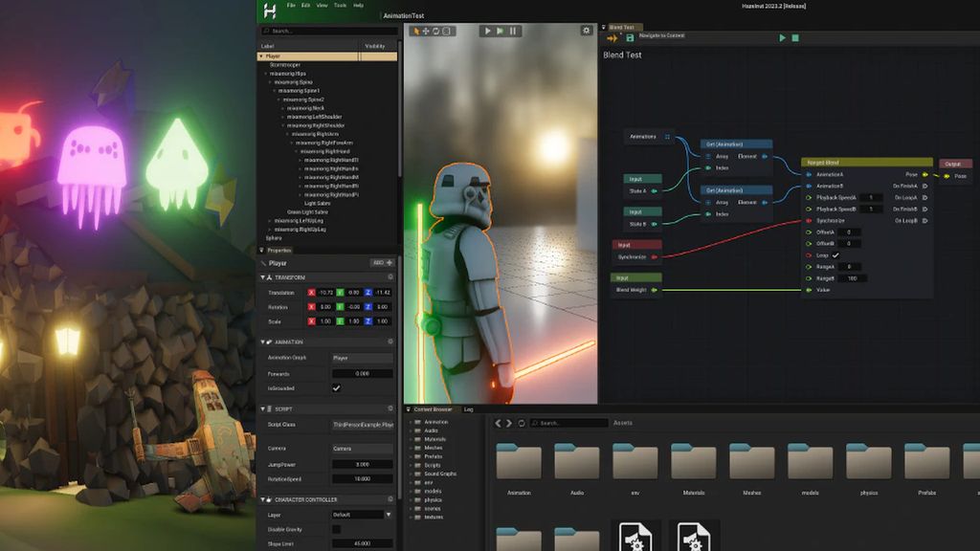Viewport: 980px width, 551px height.
Task: Select the rotate gizmo tool
Action: (435, 31)
